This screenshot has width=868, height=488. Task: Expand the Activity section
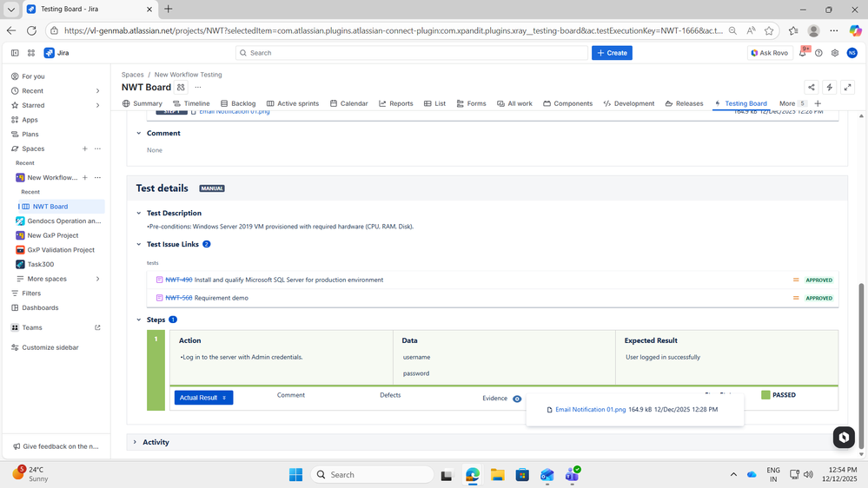135,442
